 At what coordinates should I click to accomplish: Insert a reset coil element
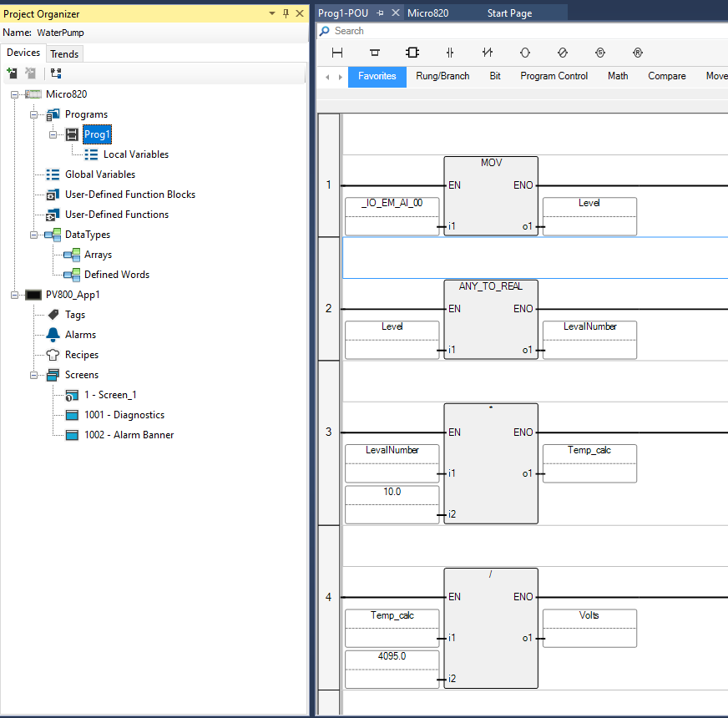click(x=638, y=53)
